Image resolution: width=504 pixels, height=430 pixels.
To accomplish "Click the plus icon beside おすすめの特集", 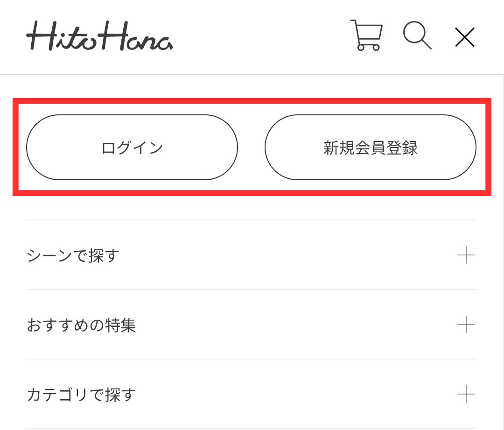I will click(467, 325).
